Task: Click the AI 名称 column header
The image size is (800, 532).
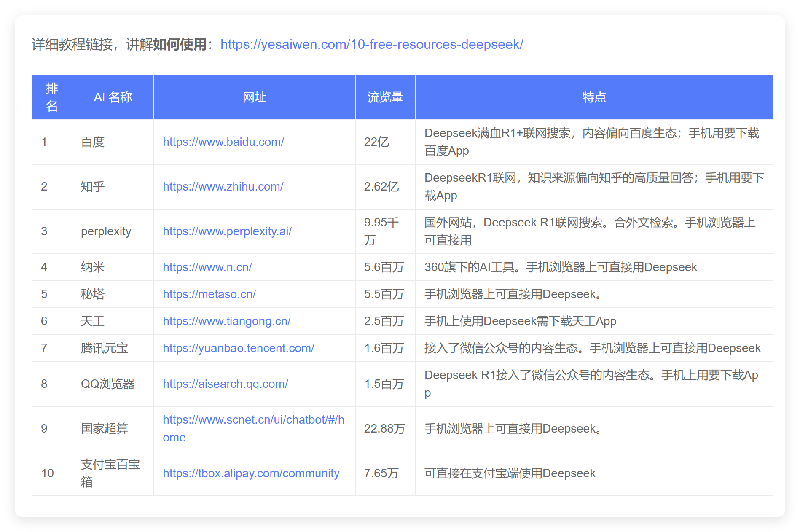Action: pos(113,97)
